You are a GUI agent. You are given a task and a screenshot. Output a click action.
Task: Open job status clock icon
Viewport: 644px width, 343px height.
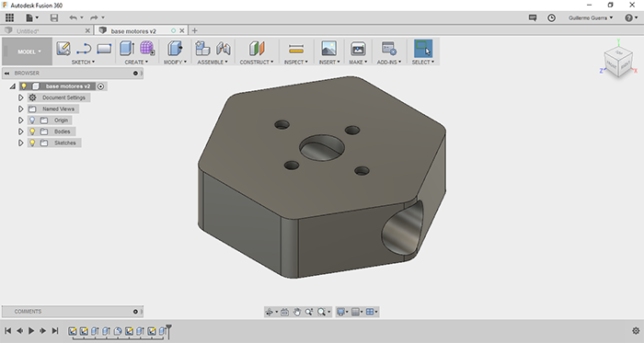click(x=552, y=17)
